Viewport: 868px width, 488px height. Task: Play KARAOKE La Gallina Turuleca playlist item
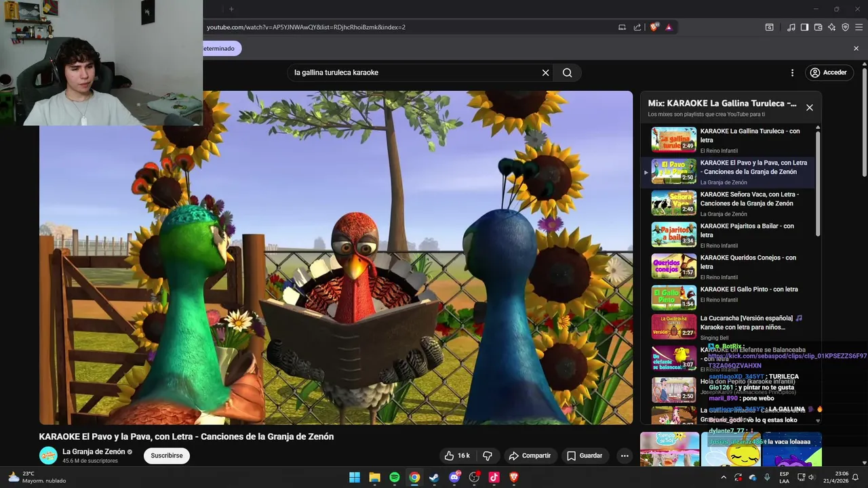tap(729, 140)
